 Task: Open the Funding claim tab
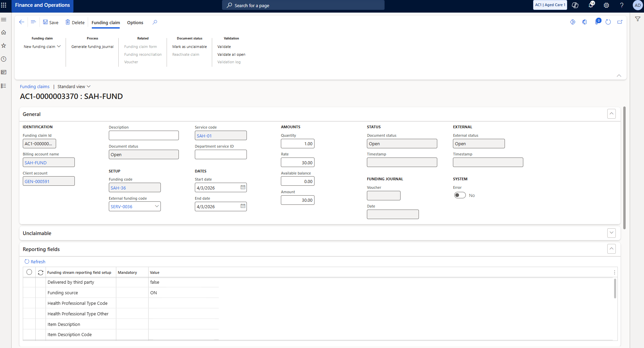point(106,23)
